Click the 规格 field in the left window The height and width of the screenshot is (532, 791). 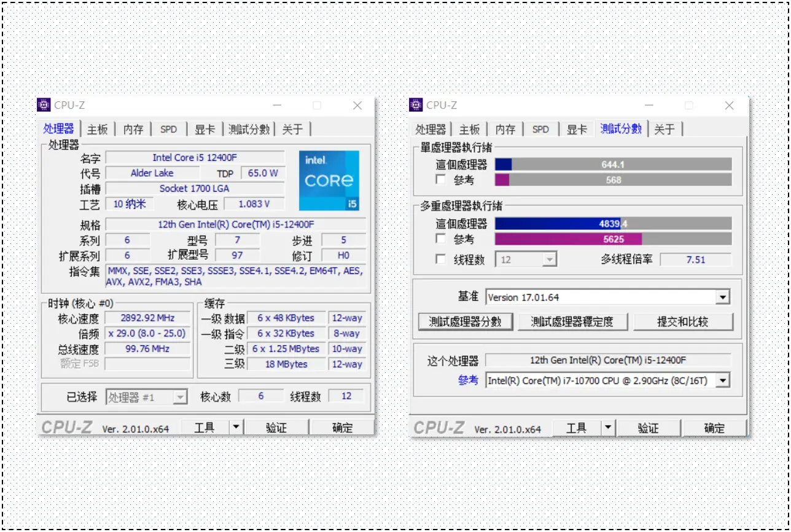236,224
